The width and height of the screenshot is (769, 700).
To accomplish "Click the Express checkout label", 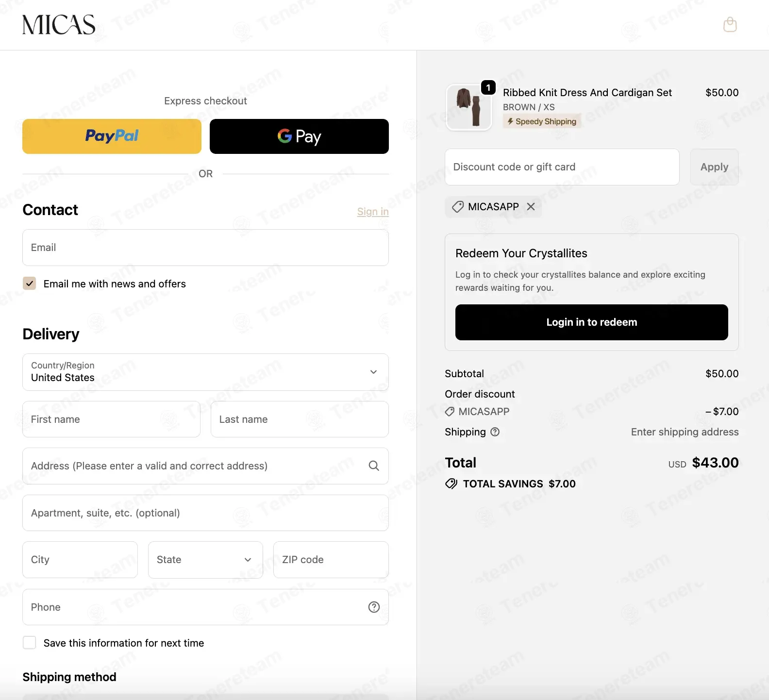I will coord(205,101).
